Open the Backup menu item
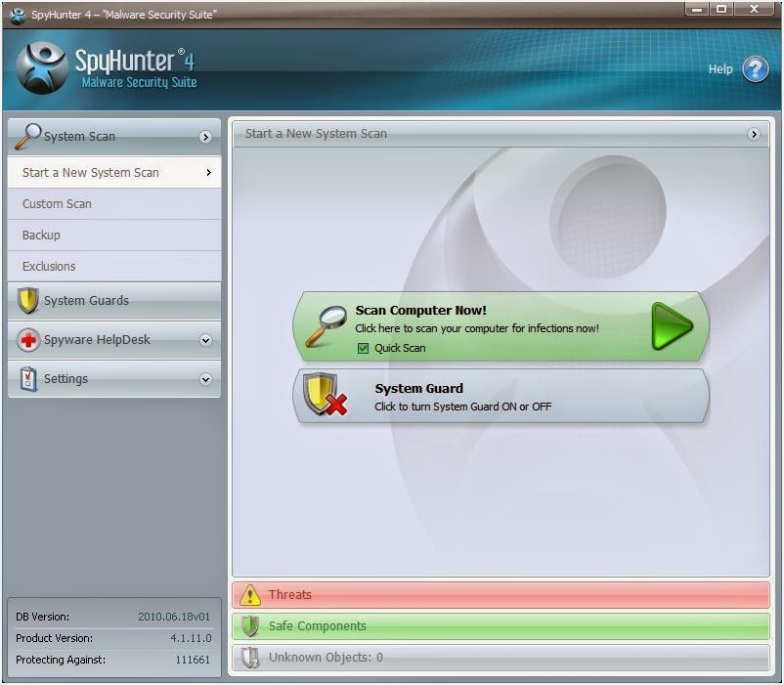 pos(114,235)
